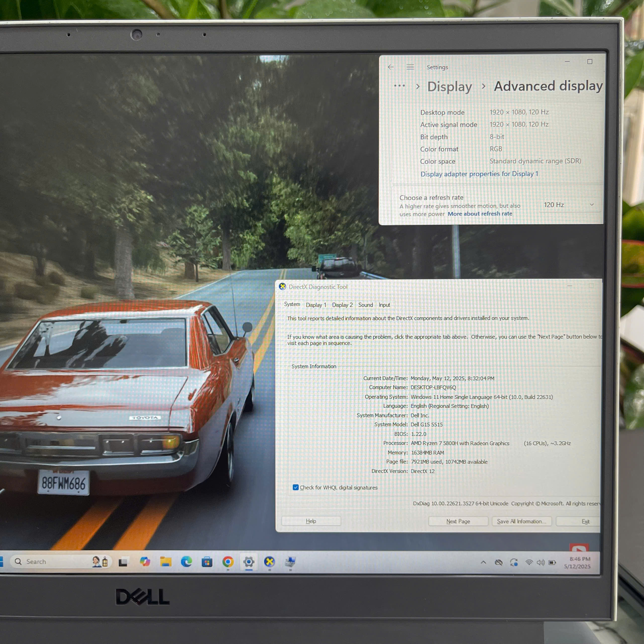Click the 8-bit bit depth value
644x644 pixels.
[497, 137]
